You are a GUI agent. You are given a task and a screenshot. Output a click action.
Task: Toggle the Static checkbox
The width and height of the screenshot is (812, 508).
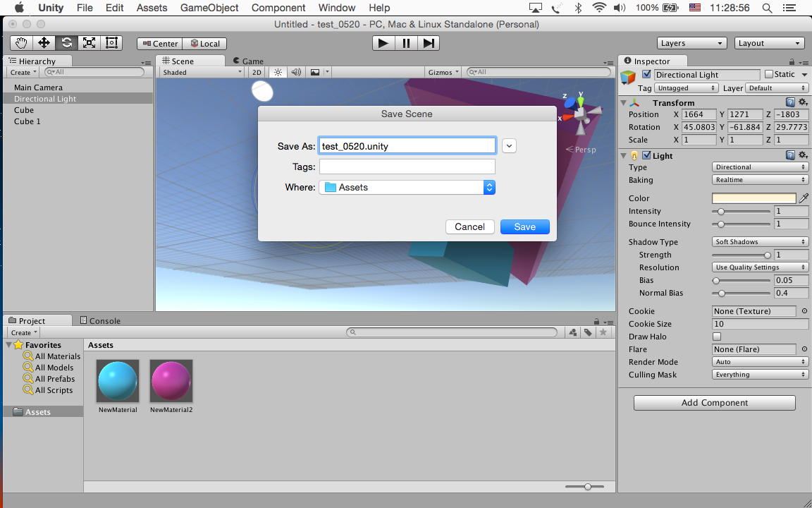769,74
